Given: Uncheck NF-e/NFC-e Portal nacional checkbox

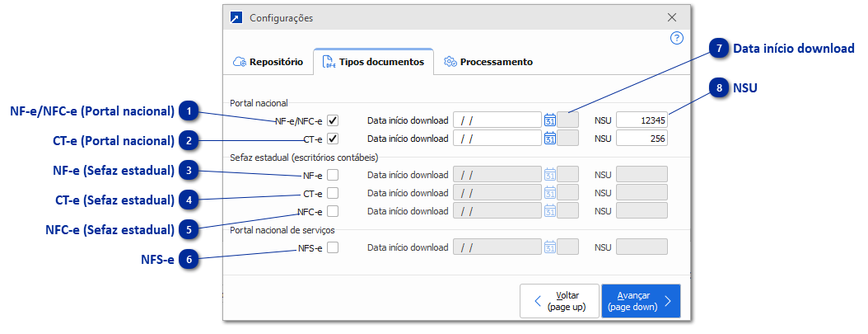Looking at the screenshot, I should coord(333,120).
